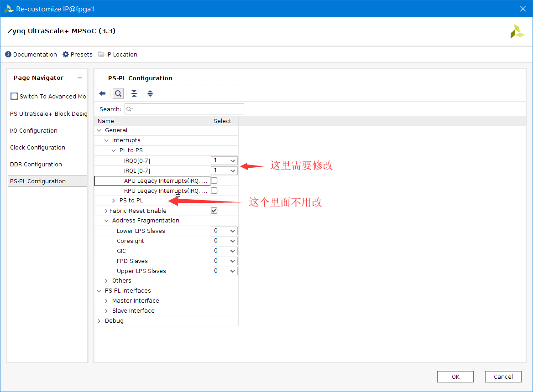Check RPU Legacy Interrupts checkbox
The image size is (533, 392).
point(214,191)
